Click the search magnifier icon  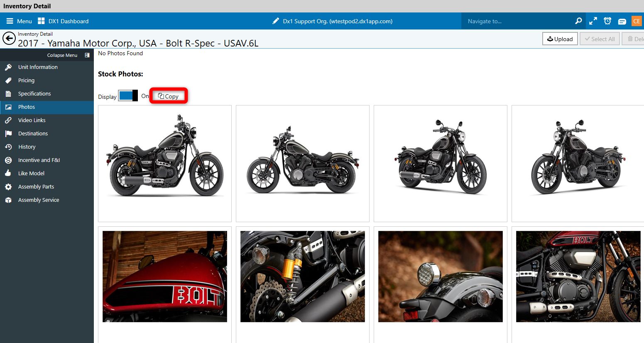pyautogui.click(x=578, y=21)
